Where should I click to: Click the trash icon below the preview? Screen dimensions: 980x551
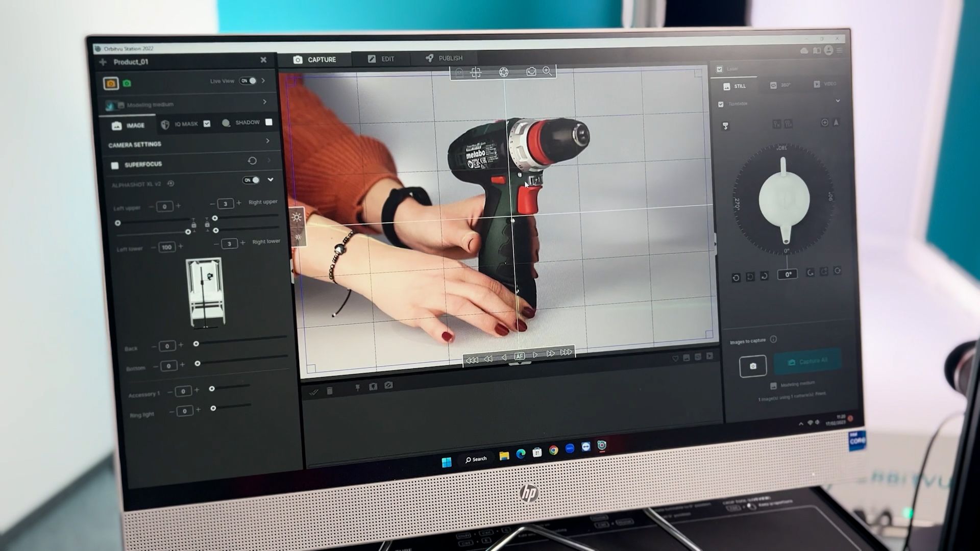click(330, 391)
